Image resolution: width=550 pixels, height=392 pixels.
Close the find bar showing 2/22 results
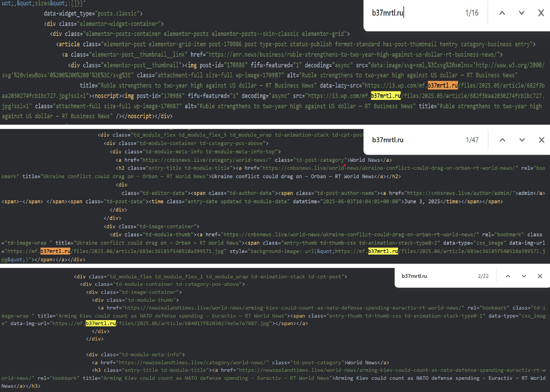540,276
